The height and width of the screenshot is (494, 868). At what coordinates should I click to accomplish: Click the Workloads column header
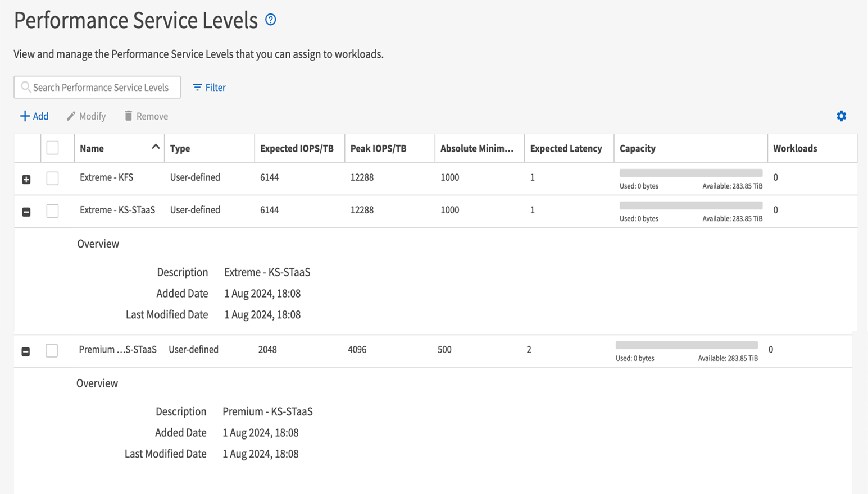pos(795,149)
